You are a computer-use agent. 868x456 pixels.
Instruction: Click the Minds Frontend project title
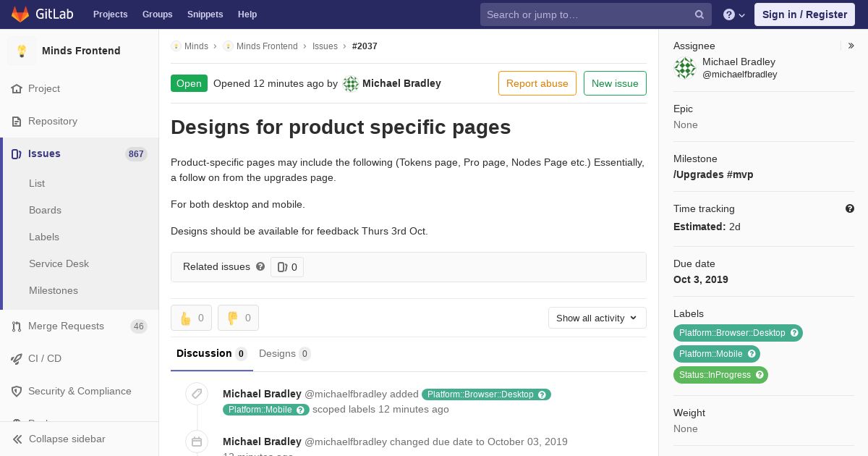click(x=81, y=51)
